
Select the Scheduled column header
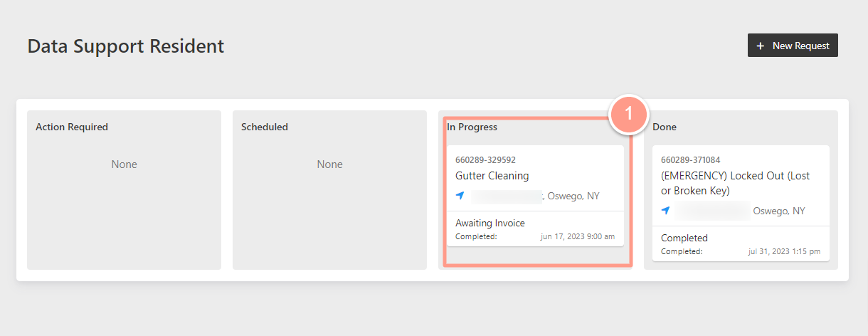265,127
